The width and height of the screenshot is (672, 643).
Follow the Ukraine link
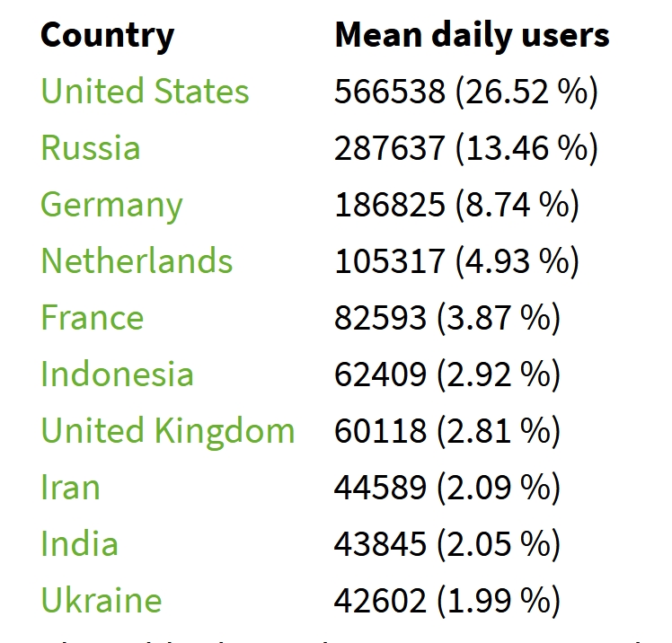coord(101,601)
